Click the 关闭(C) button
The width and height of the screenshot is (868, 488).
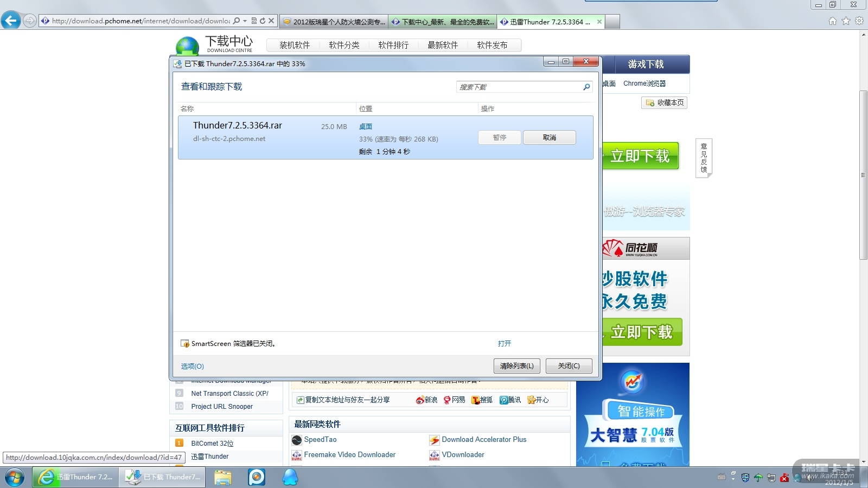click(569, 366)
